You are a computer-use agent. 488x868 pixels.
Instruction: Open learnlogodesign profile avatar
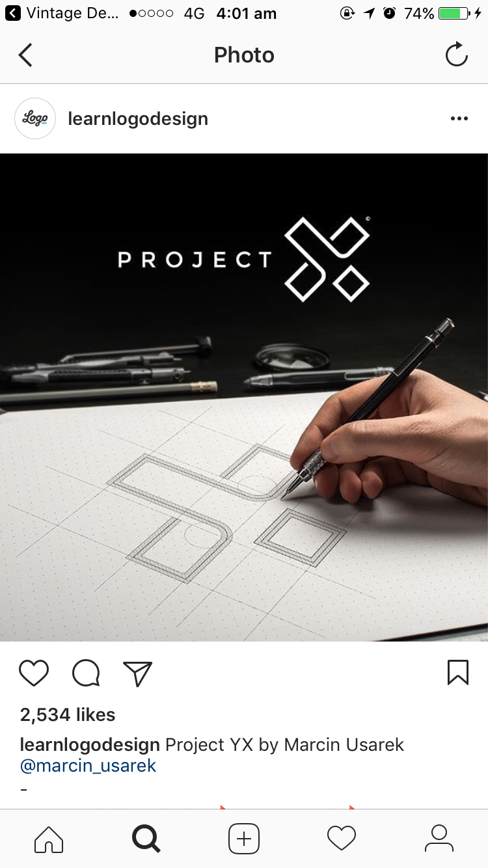pos(35,118)
